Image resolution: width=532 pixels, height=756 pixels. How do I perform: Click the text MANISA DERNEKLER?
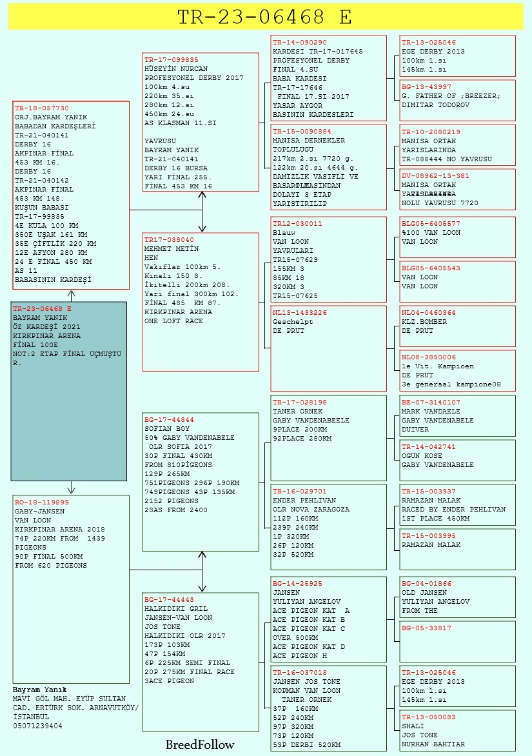(x=309, y=141)
